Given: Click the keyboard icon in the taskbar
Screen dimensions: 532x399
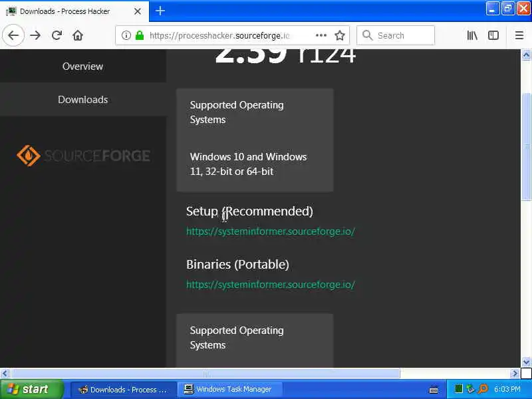Looking at the screenshot, I should pyautogui.click(x=434, y=390).
